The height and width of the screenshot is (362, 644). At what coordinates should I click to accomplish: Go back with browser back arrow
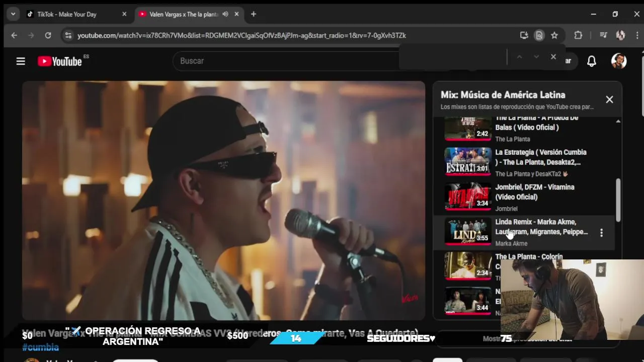pyautogui.click(x=14, y=35)
